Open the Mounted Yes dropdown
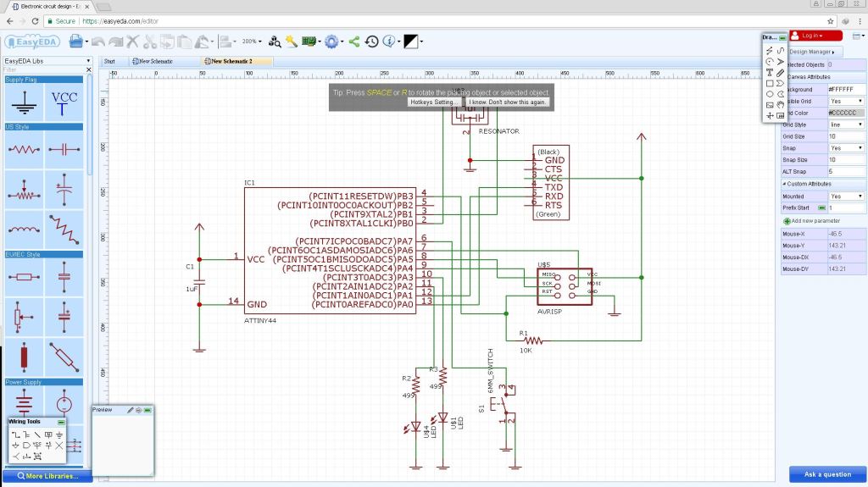 847,196
